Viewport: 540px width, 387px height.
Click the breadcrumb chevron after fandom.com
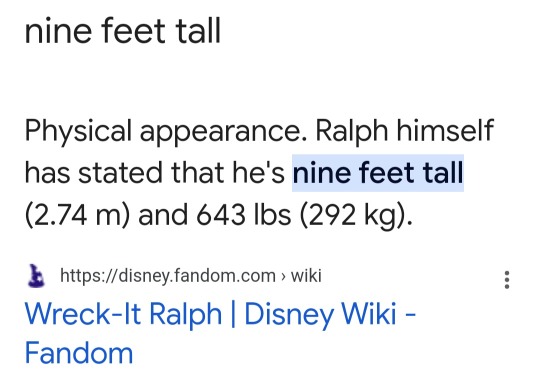(x=283, y=276)
